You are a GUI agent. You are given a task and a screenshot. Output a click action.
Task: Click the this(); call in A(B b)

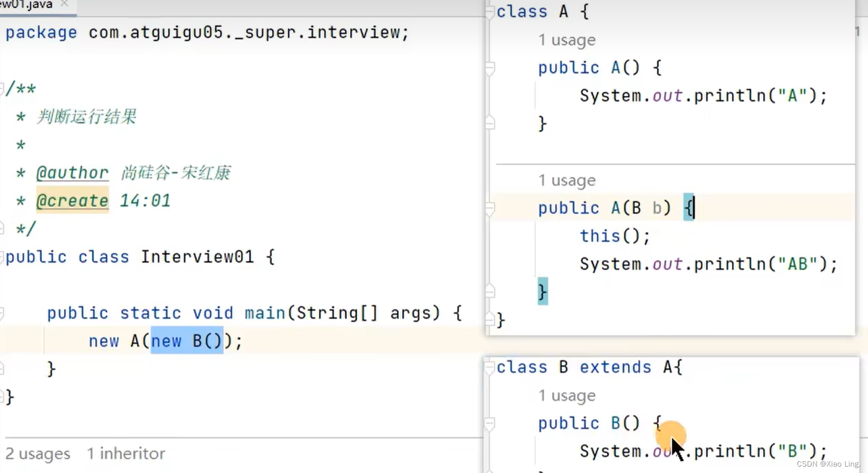[x=615, y=236]
